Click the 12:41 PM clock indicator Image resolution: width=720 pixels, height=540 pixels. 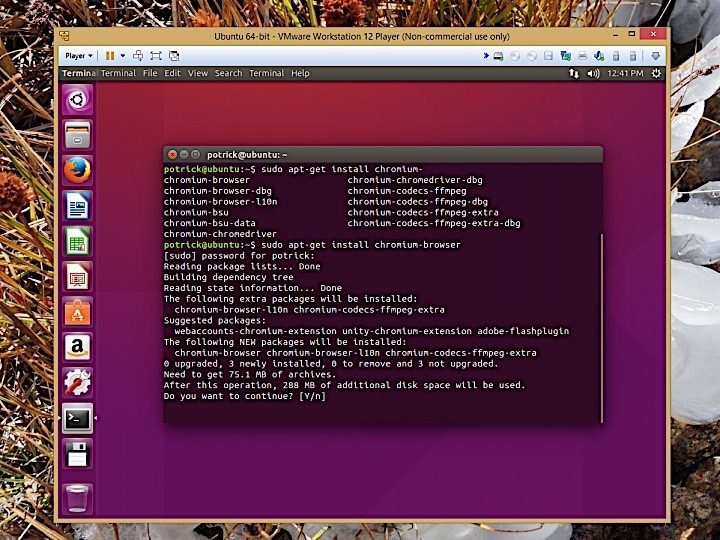pyautogui.click(x=624, y=73)
